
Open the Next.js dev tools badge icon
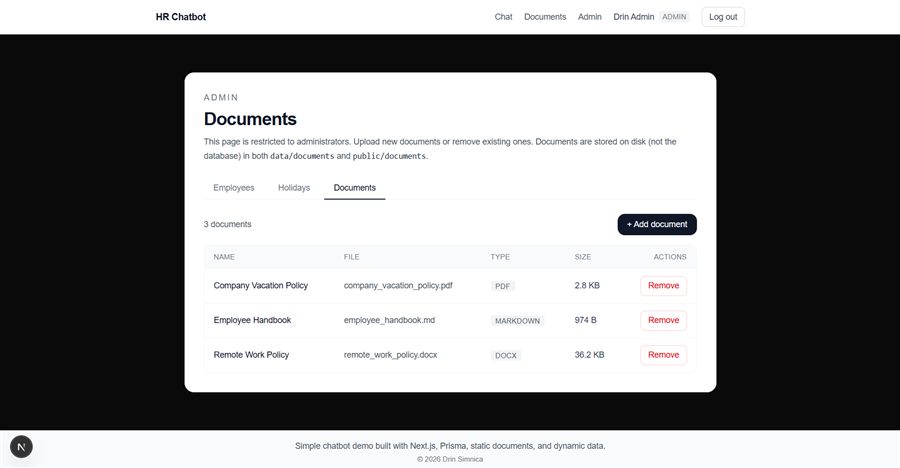pyautogui.click(x=21, y=447)
